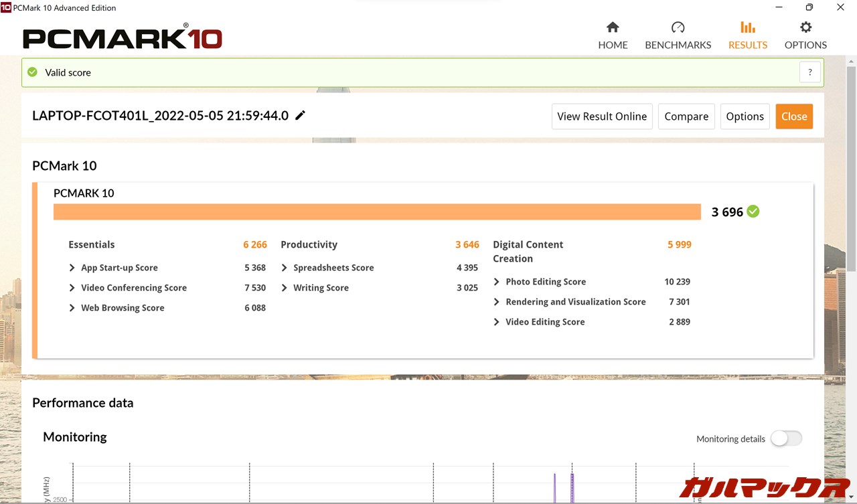The image size is (857, 504).
Task: Click the Compare button
Action: click(x=686, y=116)
